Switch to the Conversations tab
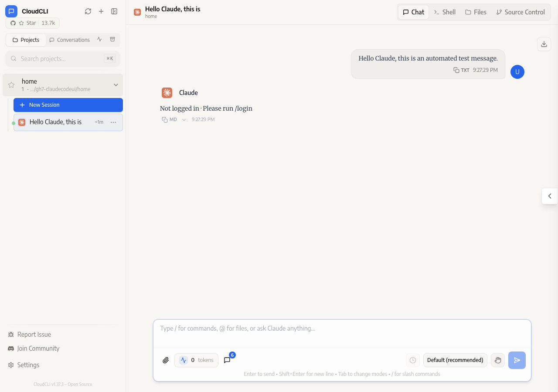The image size is (558, 392). pos(69,40)
